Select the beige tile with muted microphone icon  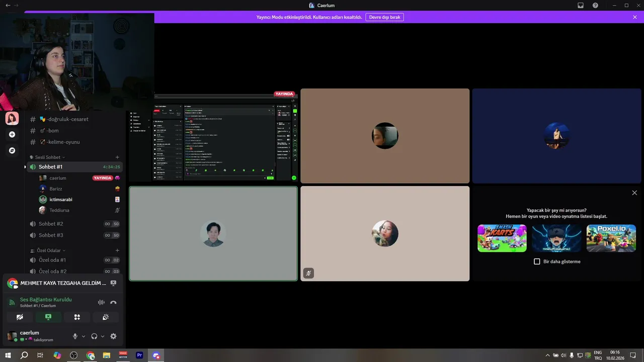[x=385, y=234]
